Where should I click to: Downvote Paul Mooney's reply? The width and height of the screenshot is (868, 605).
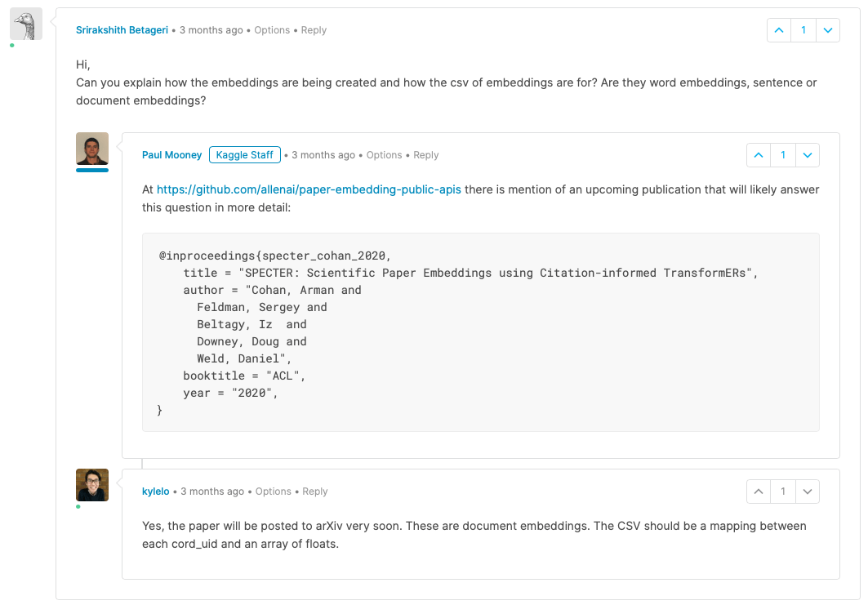(807, 155)
